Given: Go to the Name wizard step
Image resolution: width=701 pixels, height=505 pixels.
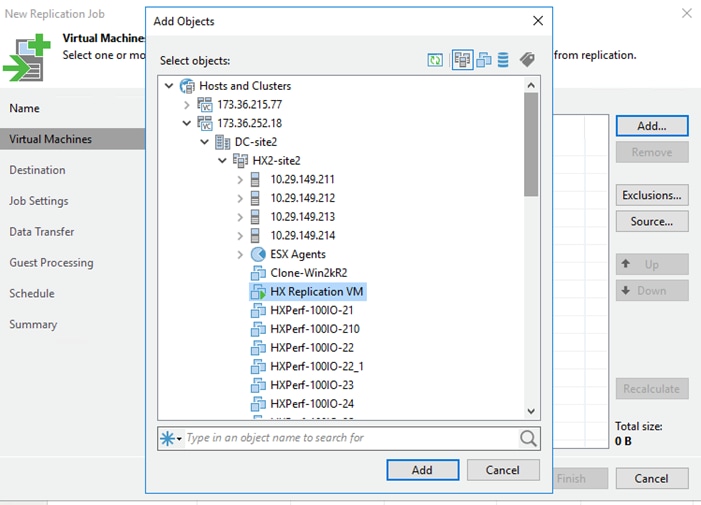Looking at the screenshot, I should point(25,109).
